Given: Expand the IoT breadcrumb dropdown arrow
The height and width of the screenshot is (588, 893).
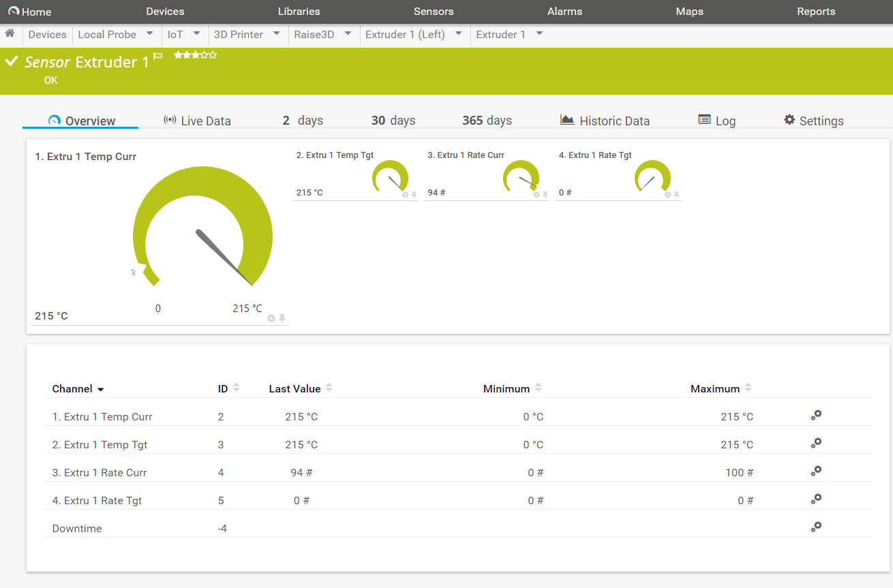Looking at the screenshot, I should (196, 33).
